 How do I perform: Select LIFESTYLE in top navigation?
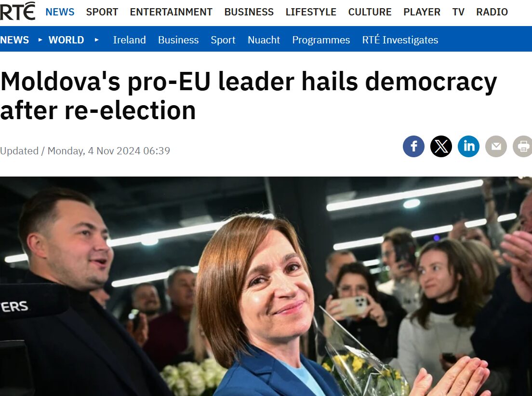[311, 12]
